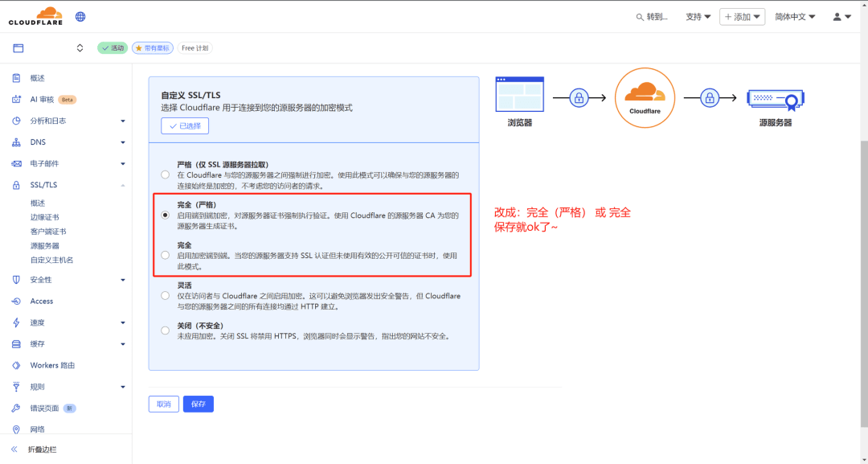Screen dimensions: 868x464
Task: Open the 源服务器 submenu item
Action: 45,246
